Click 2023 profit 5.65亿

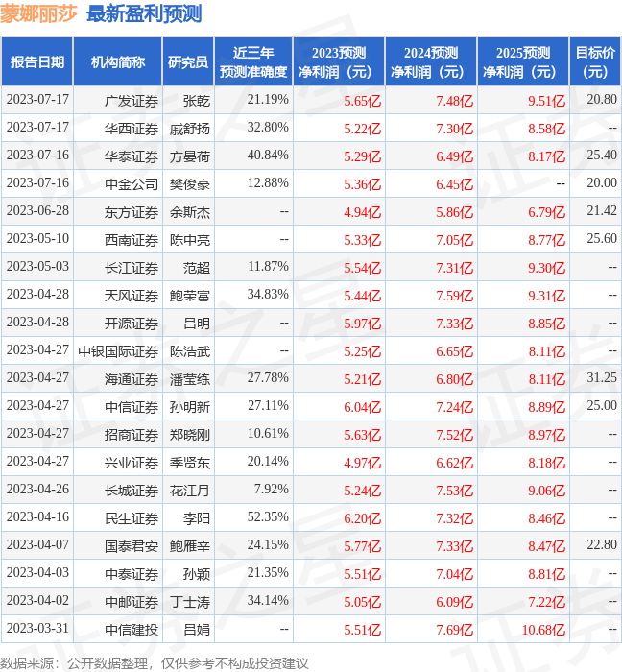click(363, 101)
